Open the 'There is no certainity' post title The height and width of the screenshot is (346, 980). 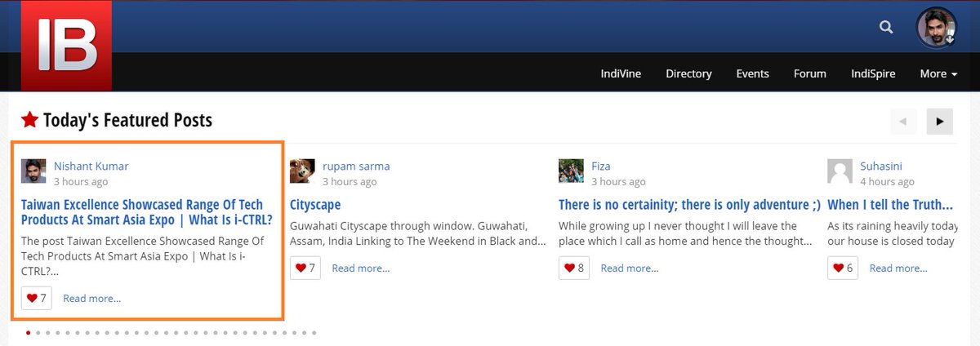[689, 204]
